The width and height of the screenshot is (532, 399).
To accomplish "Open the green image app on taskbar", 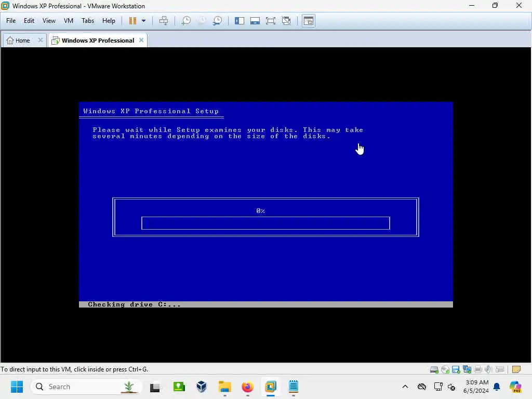I will pyautogui.click(x=179, y=387).
